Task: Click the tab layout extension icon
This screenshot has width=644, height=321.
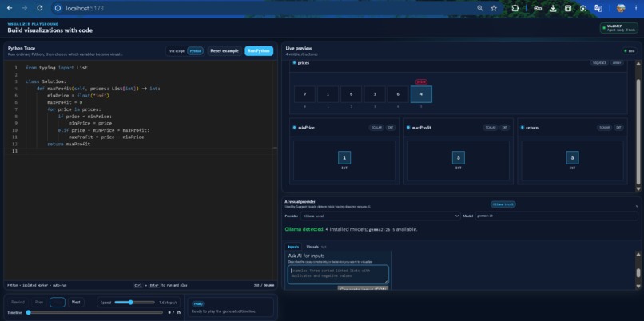Action: [x=568, y=8]
